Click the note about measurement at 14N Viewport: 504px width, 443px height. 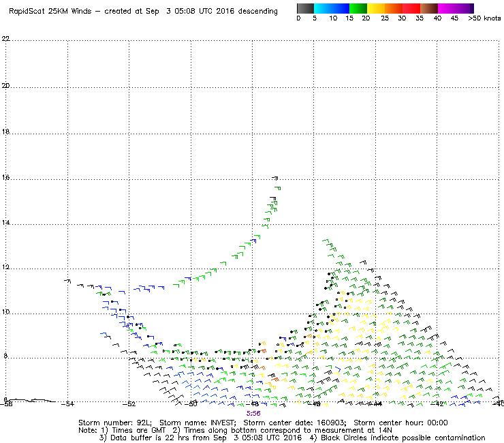[282, 430]
